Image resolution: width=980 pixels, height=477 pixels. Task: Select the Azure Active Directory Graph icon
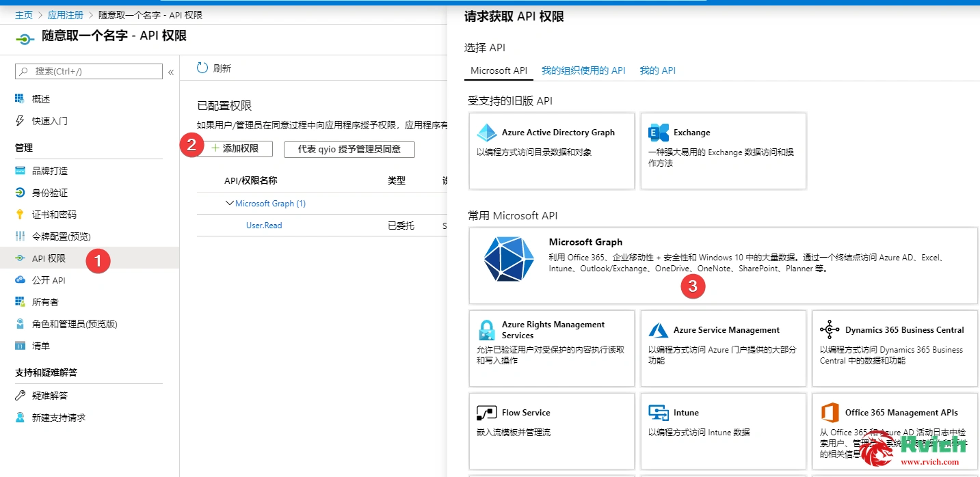point(487,133)
